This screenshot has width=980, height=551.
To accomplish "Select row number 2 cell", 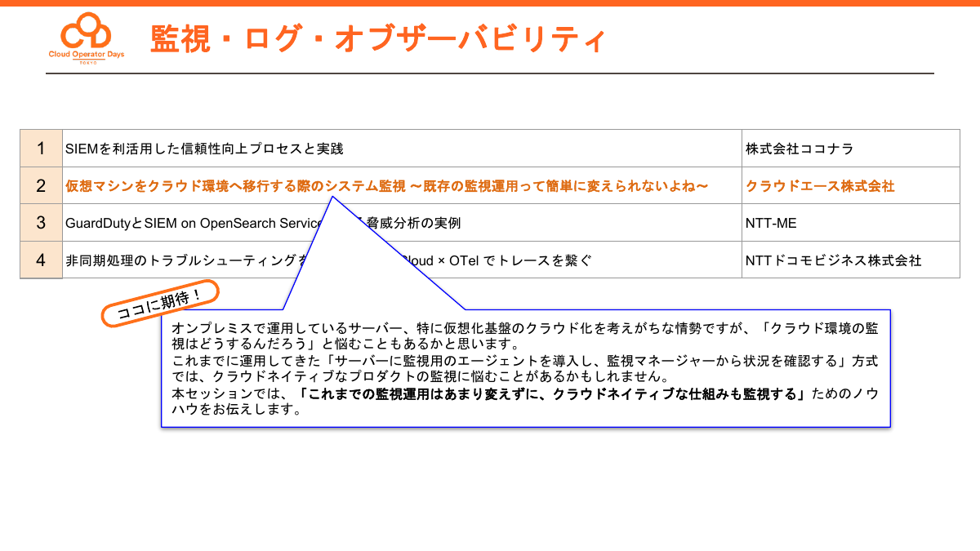I will tap(42, 185).
